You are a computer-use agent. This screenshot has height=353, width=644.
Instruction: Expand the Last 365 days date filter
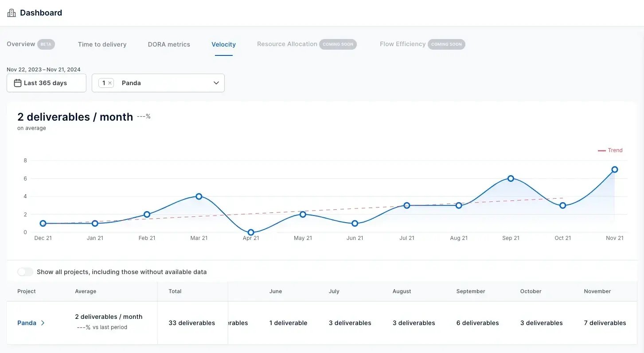(46, 83)
